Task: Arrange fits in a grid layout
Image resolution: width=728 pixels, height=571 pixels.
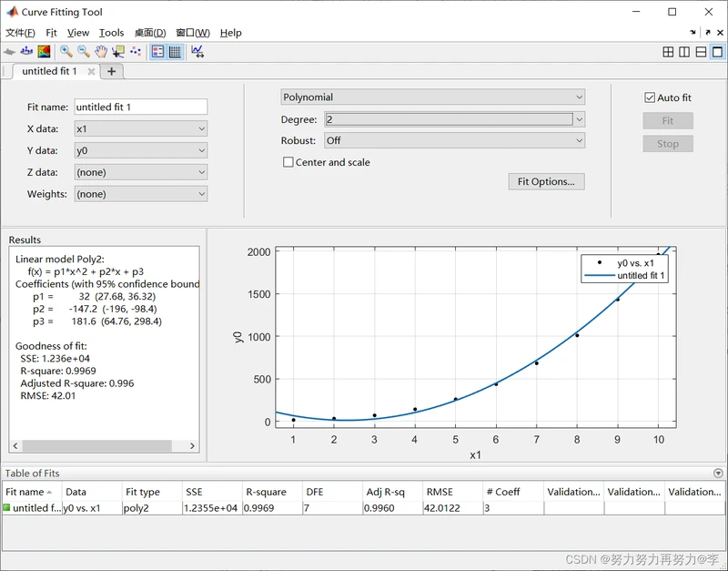Action: 668,52
